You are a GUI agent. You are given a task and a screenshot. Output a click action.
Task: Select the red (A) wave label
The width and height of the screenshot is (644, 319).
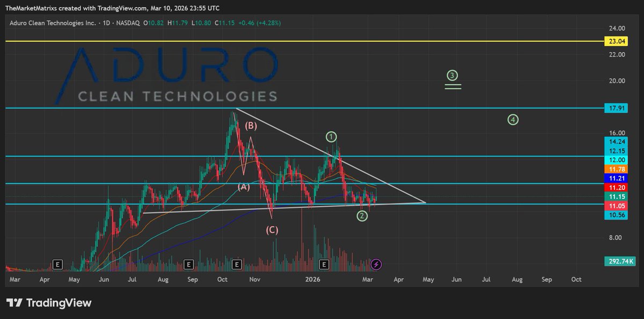(x=244, y=187)
